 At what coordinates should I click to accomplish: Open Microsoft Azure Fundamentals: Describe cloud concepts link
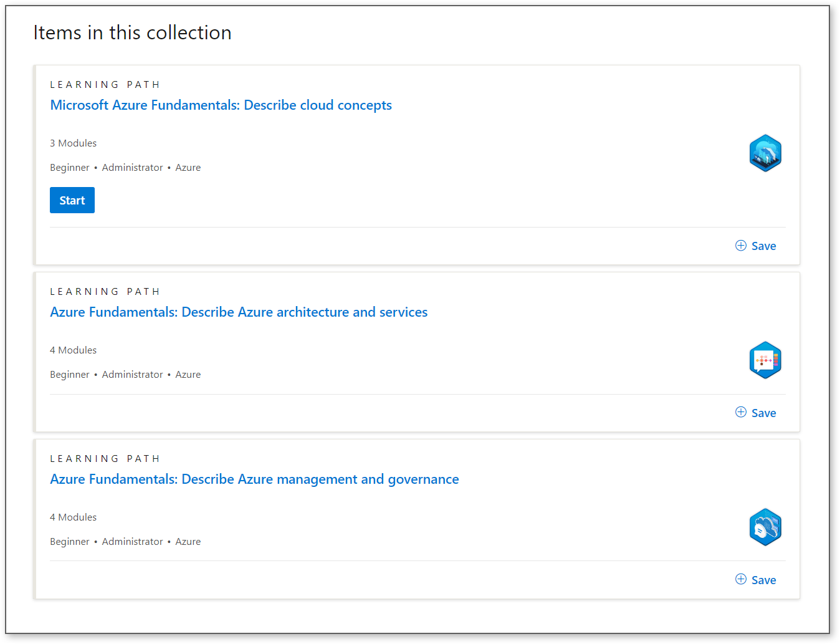coord(221,105)
